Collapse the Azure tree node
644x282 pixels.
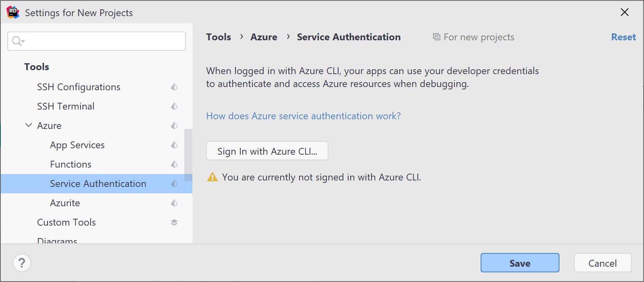[28, 125]
